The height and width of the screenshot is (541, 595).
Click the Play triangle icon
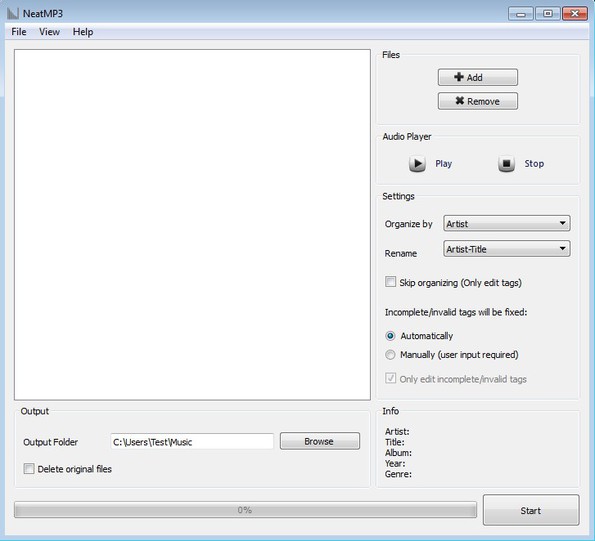click(x=417, y=164)
